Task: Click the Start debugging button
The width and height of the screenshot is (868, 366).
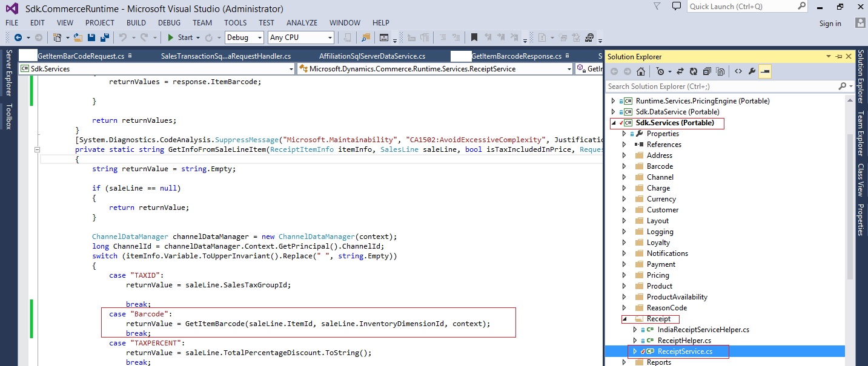Action: 180,38
